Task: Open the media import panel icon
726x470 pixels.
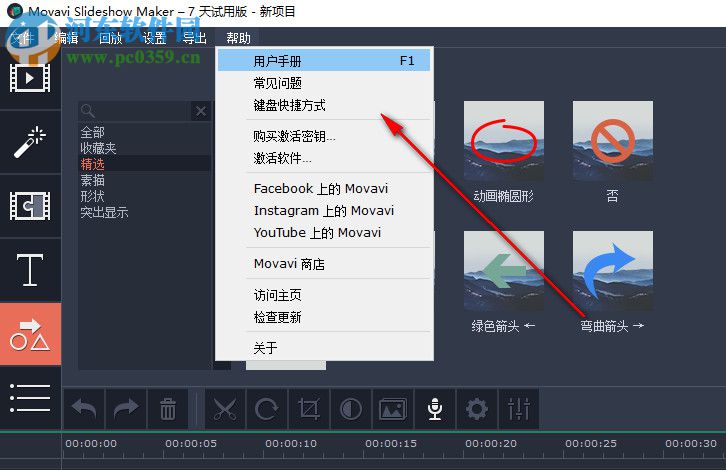Action: point(30,78)
